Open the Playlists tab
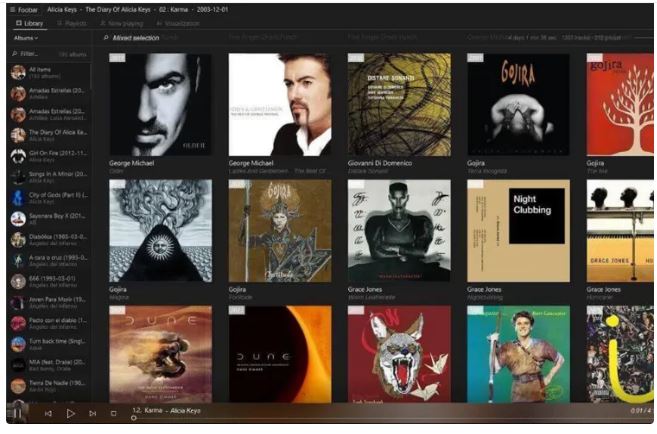 [x=72, y=22]
